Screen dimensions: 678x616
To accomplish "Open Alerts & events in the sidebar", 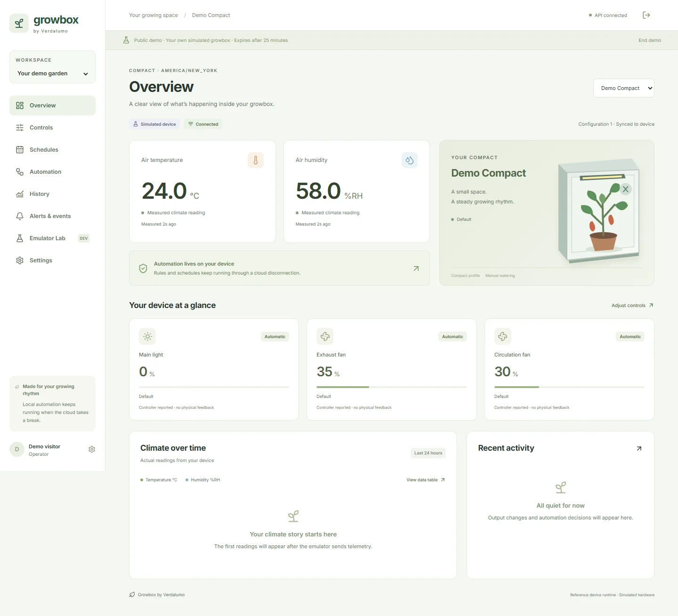I will tap(52, 216).
